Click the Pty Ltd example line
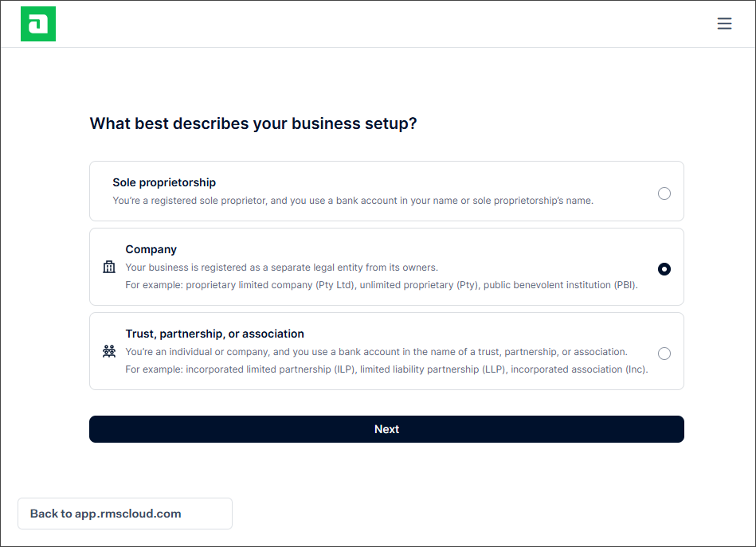Viewport: 756px width, 547px height. point(382,285)
